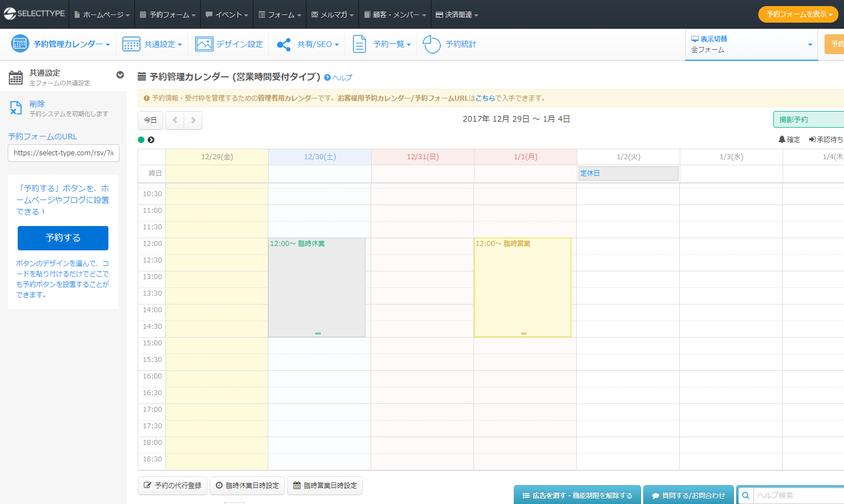Open the 顧客・メンバー menu
Image resolution: width=844 pixels, height=504 pixels.
click(x=395, y=15)
